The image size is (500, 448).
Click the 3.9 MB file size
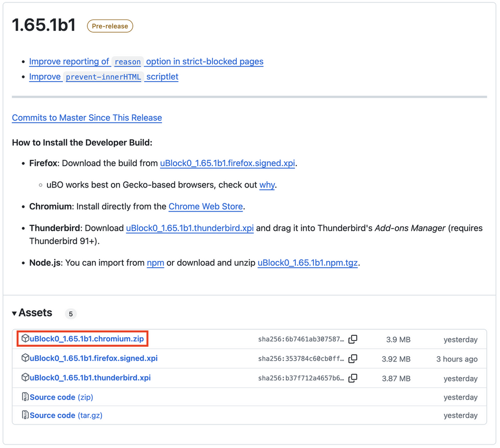(398, 340)
